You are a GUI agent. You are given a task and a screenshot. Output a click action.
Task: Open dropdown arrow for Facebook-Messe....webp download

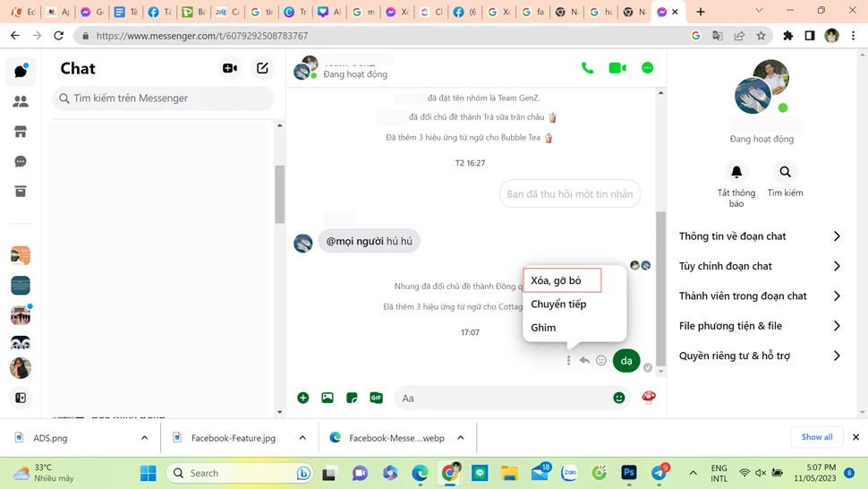point(461,437)
